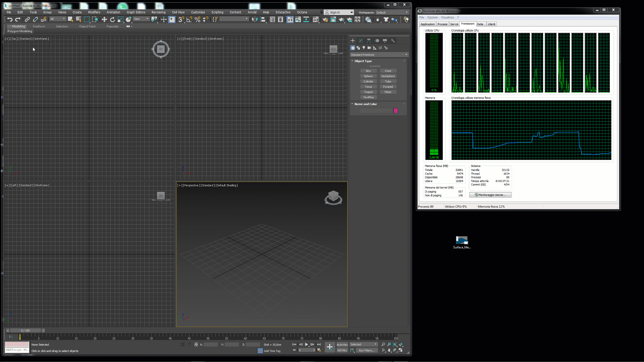The width and height of the screenshot is (644, 362).
Task: Click the magenta object color swatch
Action: pos(395,111)
